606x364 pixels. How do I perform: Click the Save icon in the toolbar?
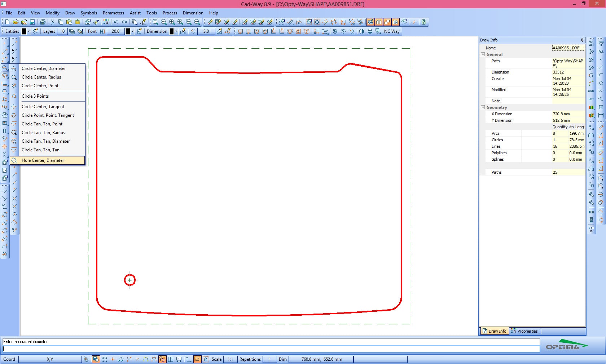click(x=32, y=22)
